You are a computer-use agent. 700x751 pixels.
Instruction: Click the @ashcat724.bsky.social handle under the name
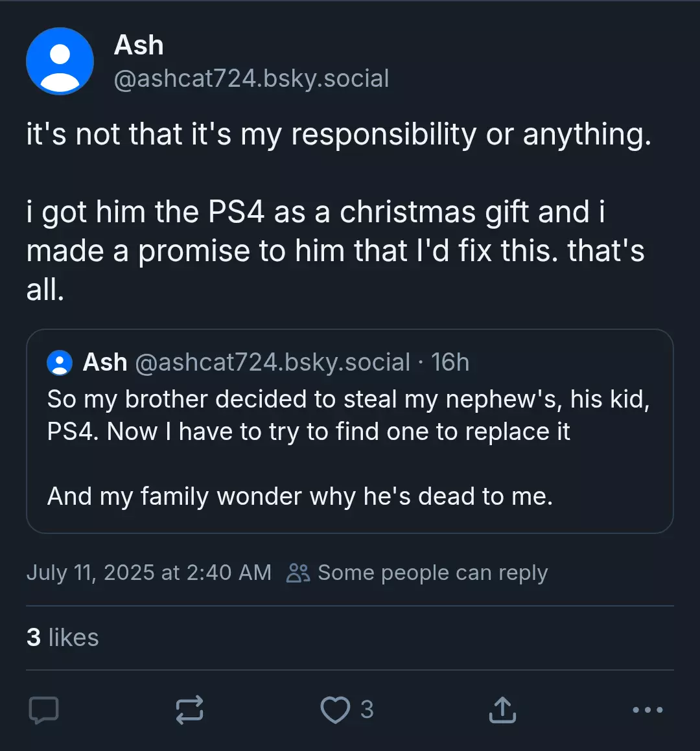[x=251, y=78]
